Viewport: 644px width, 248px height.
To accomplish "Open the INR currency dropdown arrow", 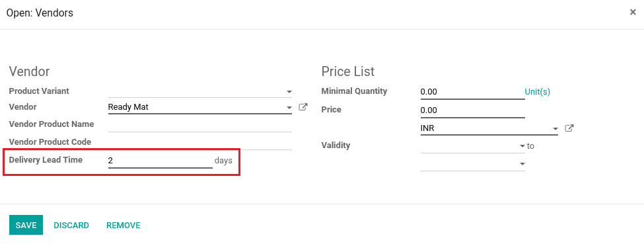I will point(555,129).
